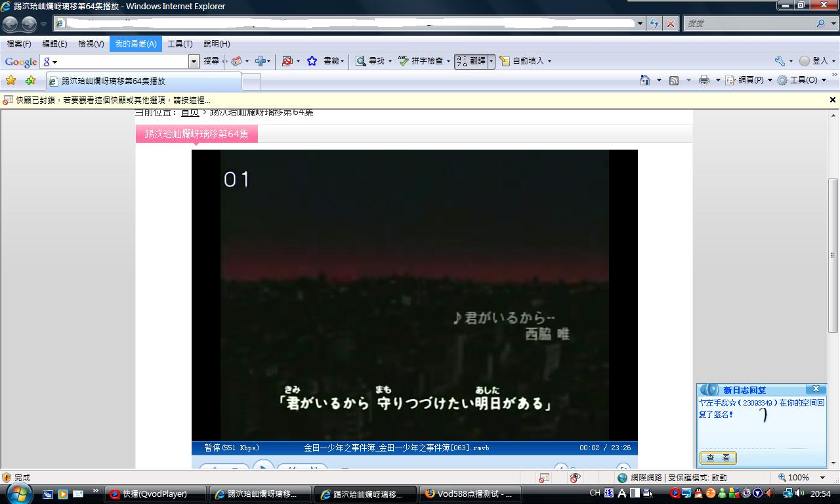Click the volume speaker tray icon
This screenshot has width=840, height=504.
click(800, 493)
